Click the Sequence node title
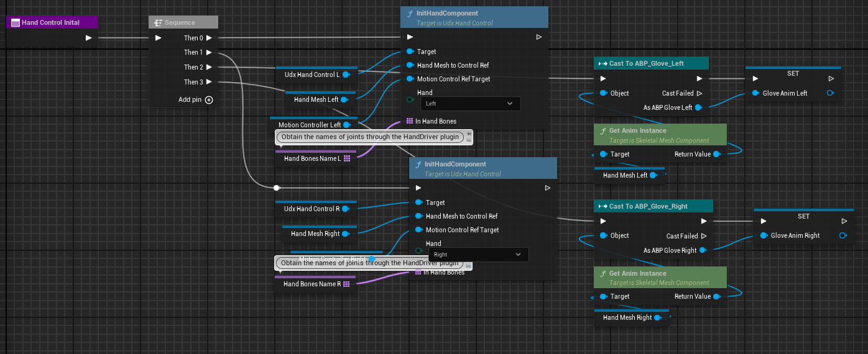The width and height of the screenshot is (868, 354). click(183, 23)
